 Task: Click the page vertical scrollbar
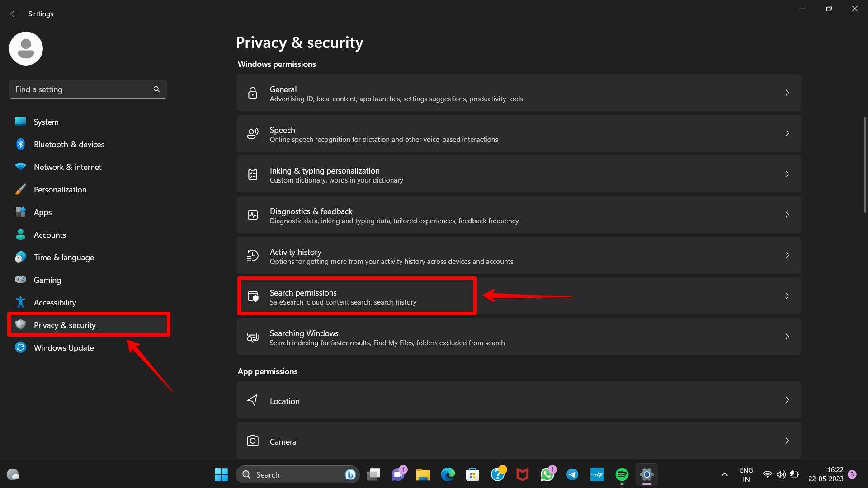(x=864, y=165)
